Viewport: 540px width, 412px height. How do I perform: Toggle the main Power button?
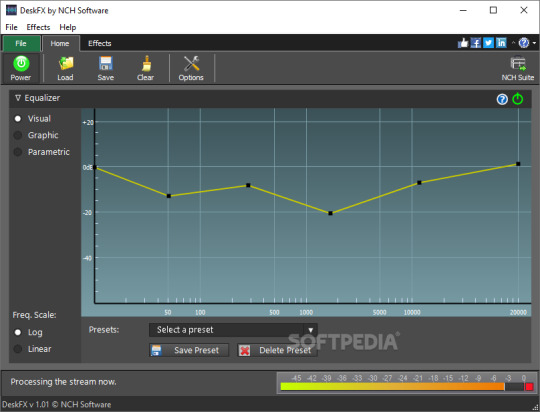pos(21,68)
